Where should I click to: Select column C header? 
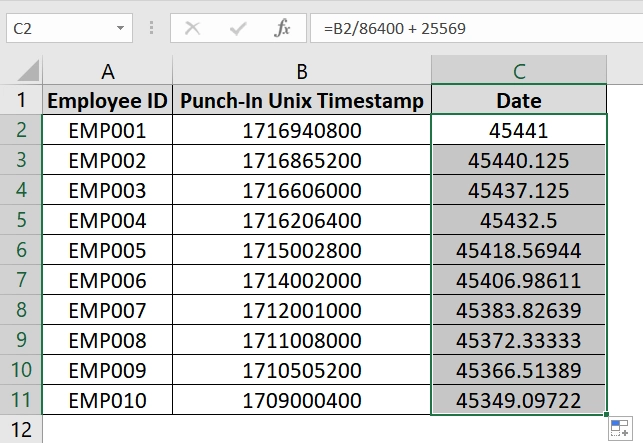point(519,71)
